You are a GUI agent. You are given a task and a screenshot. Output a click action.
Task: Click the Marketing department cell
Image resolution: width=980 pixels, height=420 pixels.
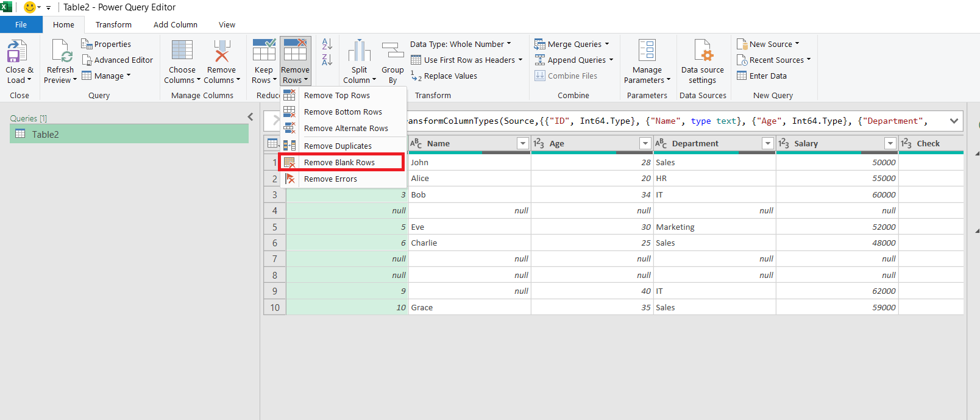(714, 227)
